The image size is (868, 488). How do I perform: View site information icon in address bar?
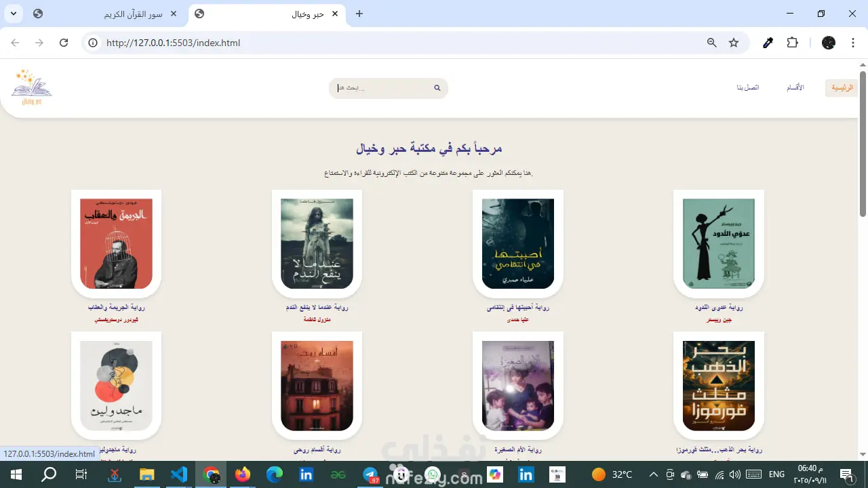pos(93,43)
